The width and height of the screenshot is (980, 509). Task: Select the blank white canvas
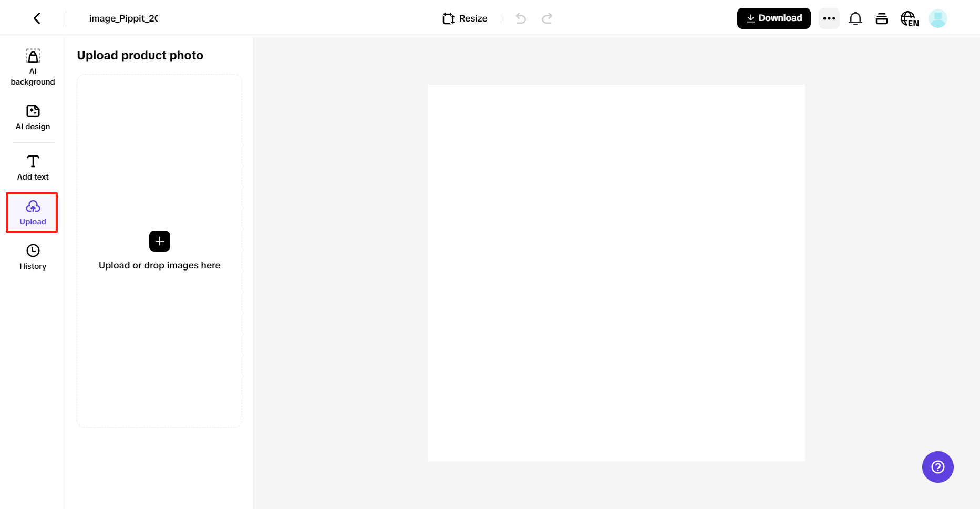coord(616,273)
